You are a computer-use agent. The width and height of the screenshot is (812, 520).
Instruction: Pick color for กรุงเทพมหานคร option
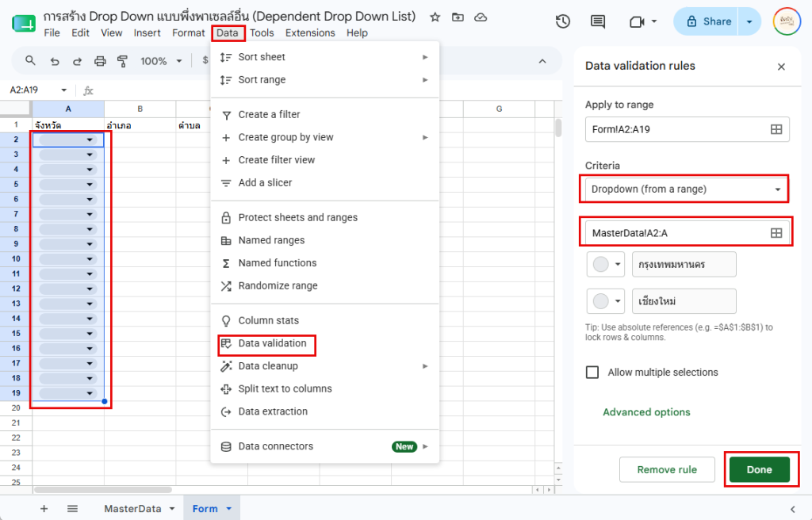click(605, 264)
